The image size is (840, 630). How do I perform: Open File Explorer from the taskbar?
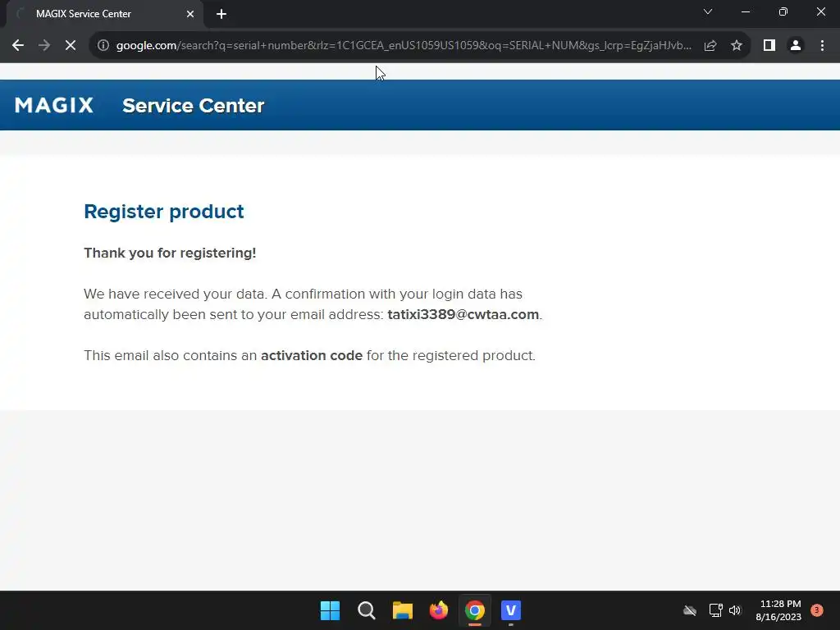[x=402, y=610]
